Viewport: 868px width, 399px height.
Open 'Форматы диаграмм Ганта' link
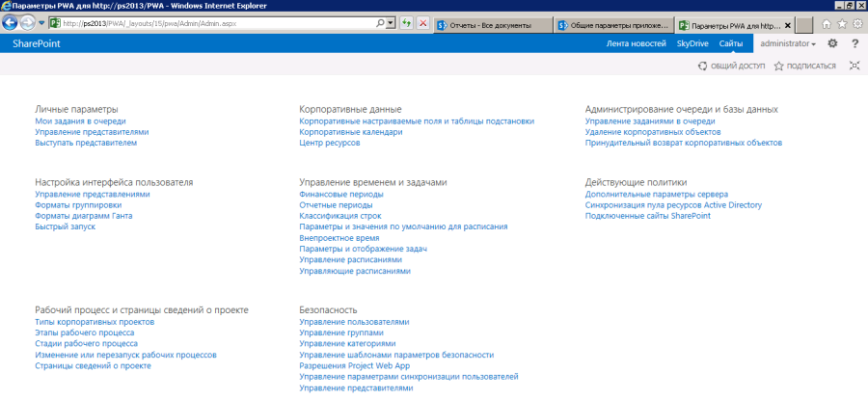click(x=84, y=216)
